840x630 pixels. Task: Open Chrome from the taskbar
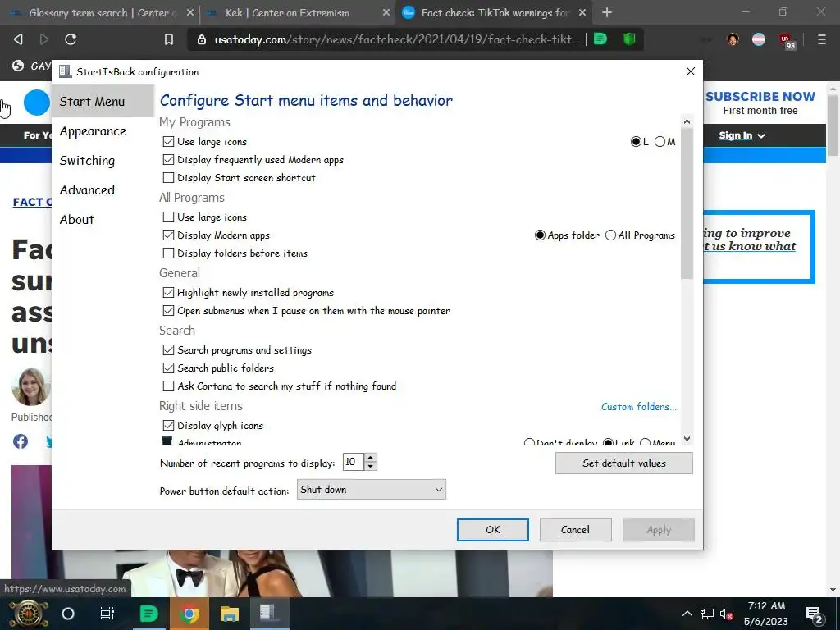coord(189,614)
